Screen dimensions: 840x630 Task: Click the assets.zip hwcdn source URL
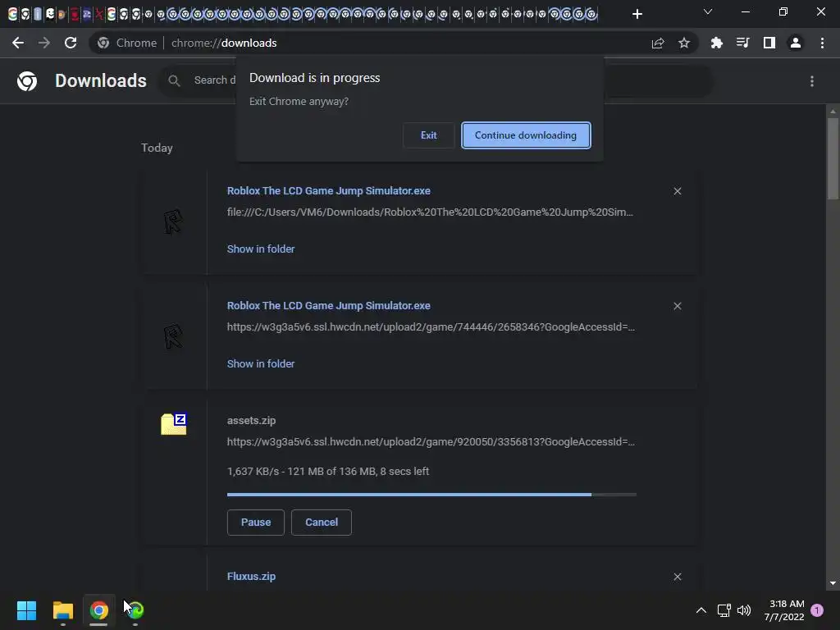(431, 442)
